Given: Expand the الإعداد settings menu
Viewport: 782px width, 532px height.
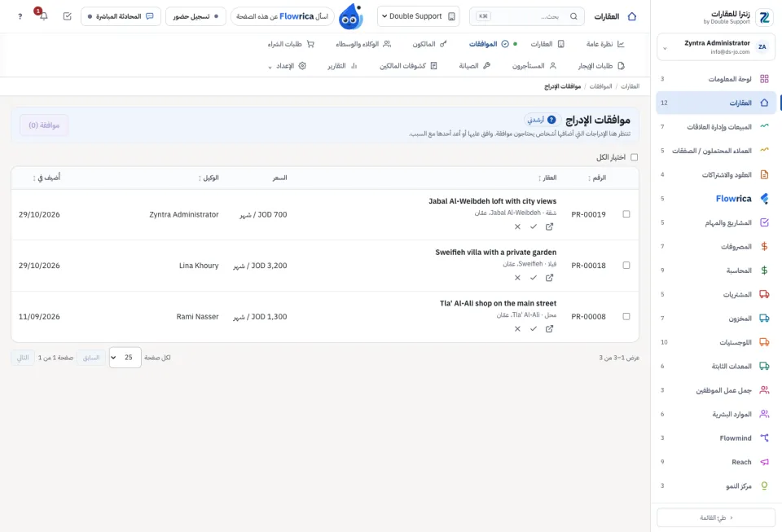Looking at the screenshot, I should pos(287,66).
